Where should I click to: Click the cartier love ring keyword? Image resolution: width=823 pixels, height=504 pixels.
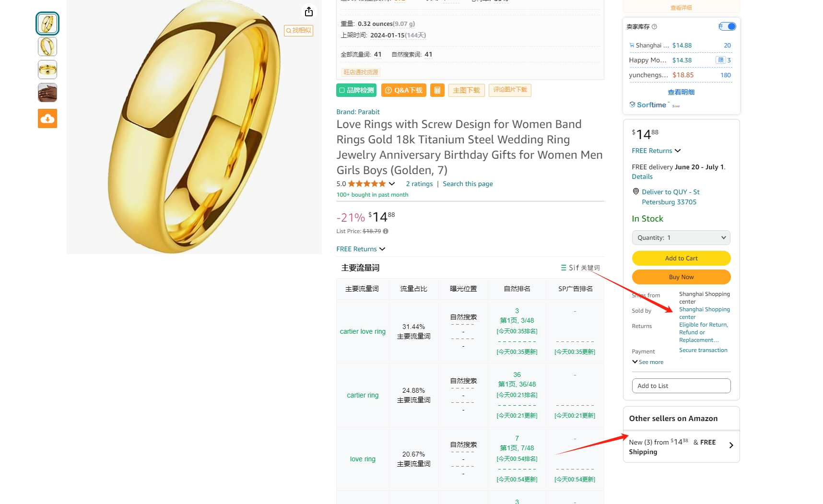coord(363,331)
